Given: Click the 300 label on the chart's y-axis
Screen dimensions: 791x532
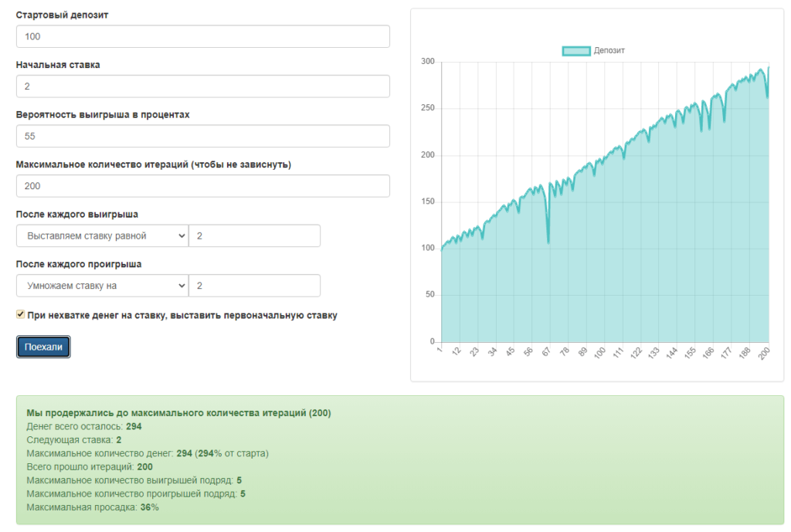Looking at the screenshot, I should pyautogui.click(x=427, y=62).
